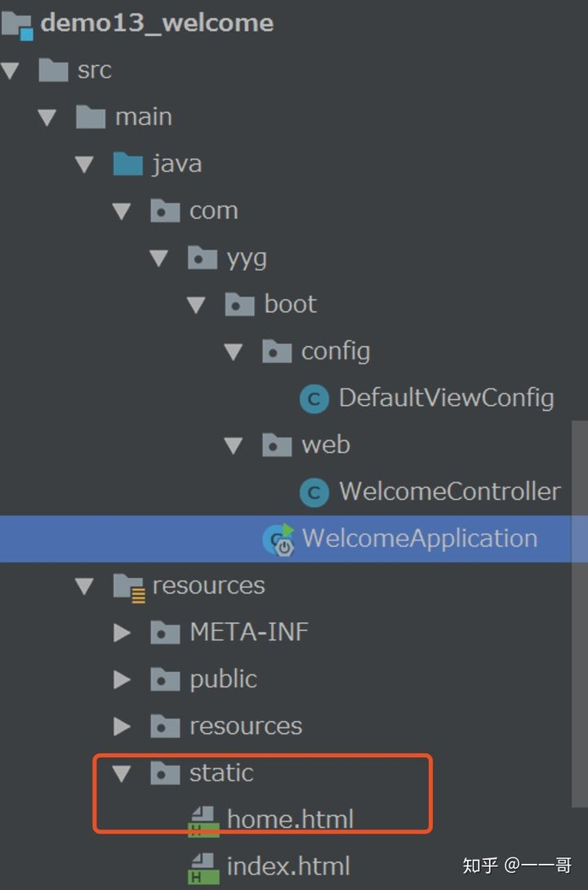Collapse the static folder
Image resolution: width=588 pixels, height=890 pixels.
pyautogui.click(x=122, y=773)
